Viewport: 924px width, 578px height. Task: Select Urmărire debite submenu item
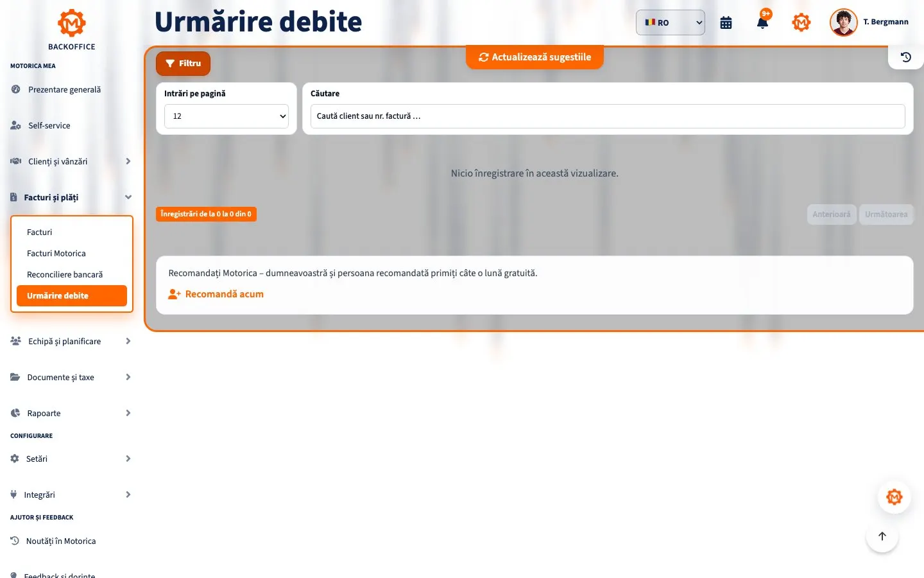[72, 296]
